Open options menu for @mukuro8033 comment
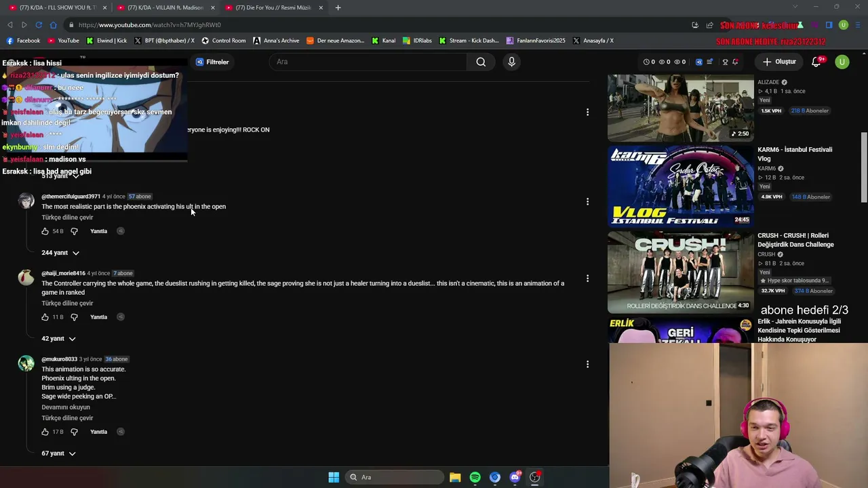This screenshot has width=868, height=488. tap(587, 365)
